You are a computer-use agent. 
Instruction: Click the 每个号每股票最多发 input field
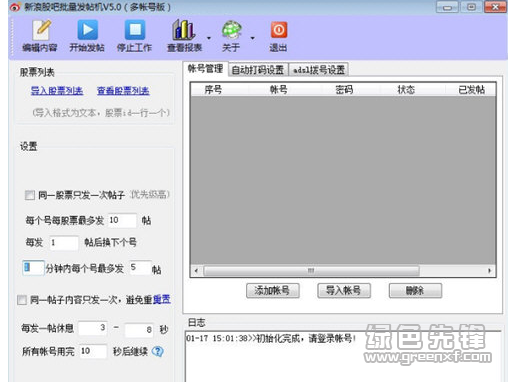tap(122, 220)
